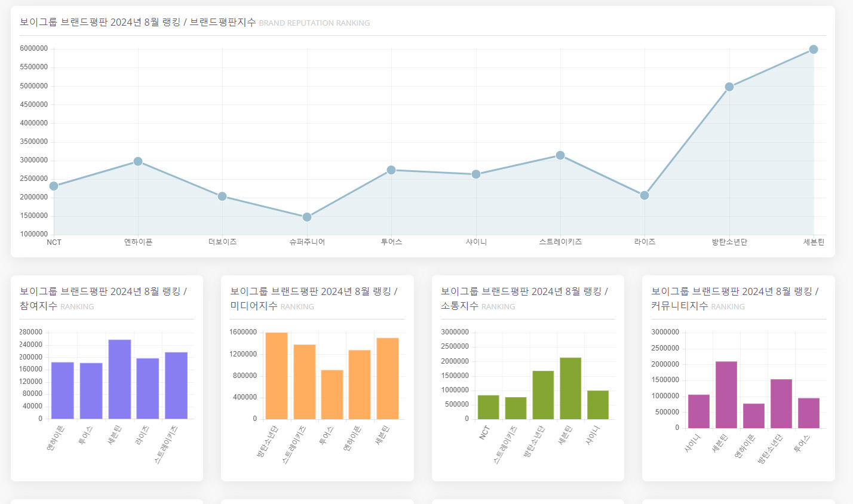Click the 브랜드평판지수 line chart title

(x=138, y=22)
